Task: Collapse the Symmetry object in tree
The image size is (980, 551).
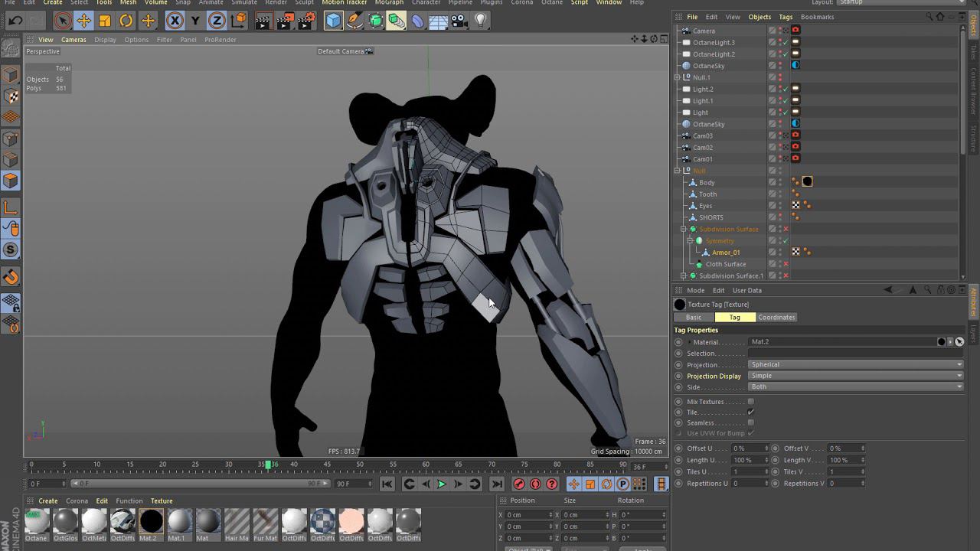Action: tap(690, 241)
